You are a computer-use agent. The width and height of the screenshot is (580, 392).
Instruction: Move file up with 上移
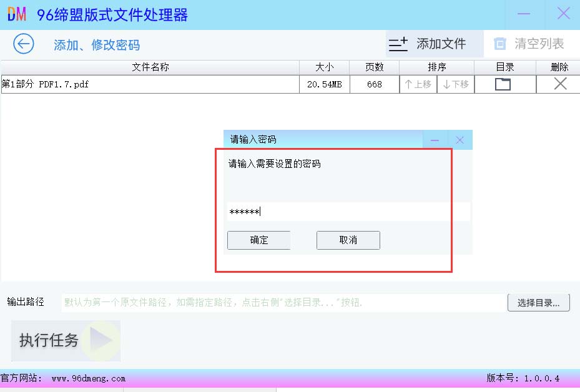pyautogui.click(x=418, y=84)
